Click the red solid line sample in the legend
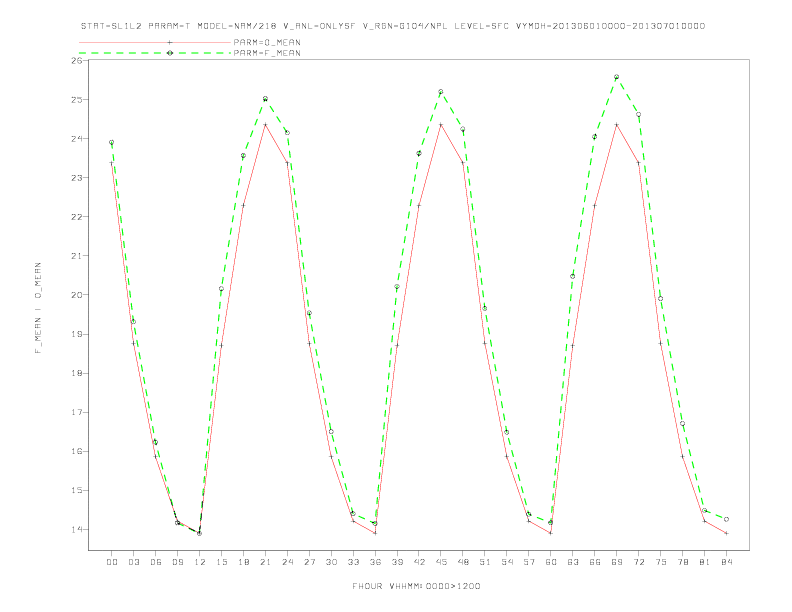 point(155,42)
